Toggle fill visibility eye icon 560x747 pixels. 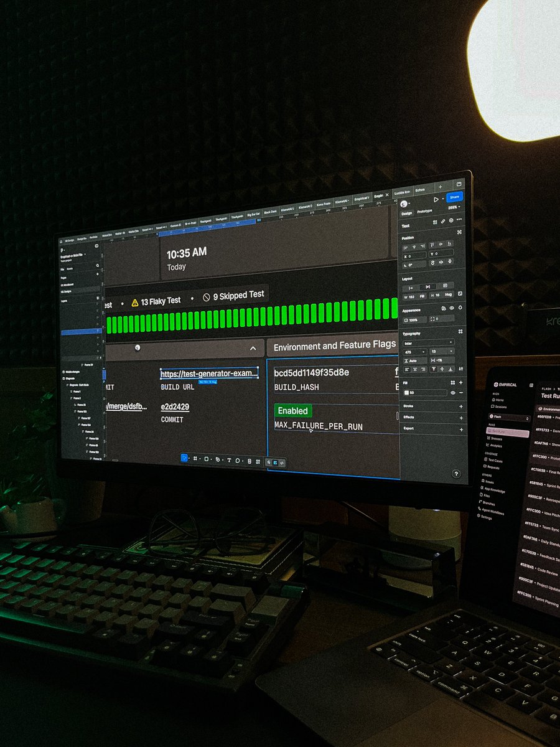pos(453,393)
